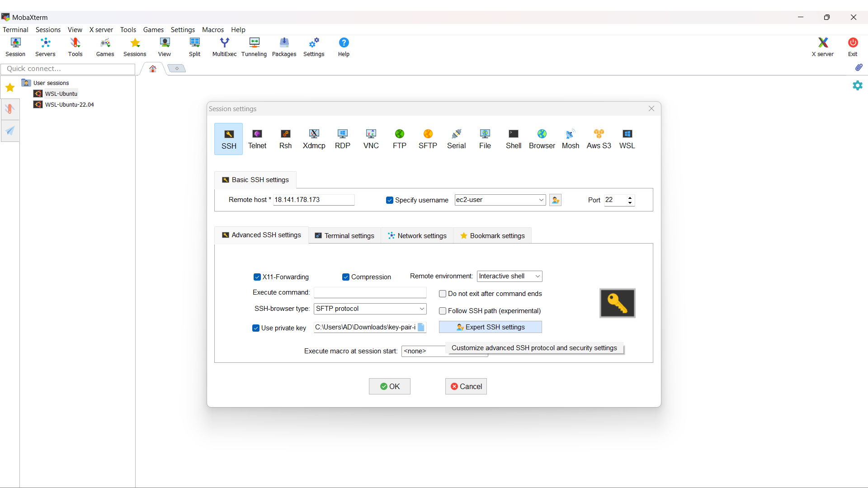Click the home tab icon
The image size is (868, 488).
tap(153, 69)
